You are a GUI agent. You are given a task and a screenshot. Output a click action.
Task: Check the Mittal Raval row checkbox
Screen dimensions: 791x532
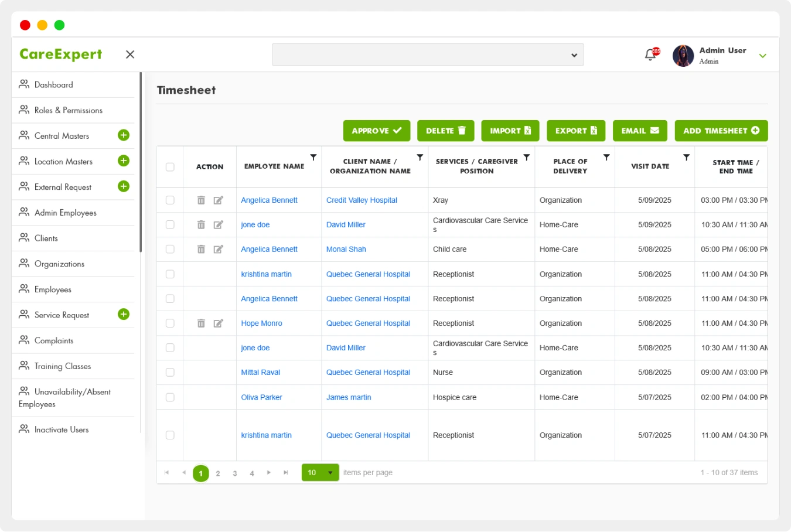[169, 372]
